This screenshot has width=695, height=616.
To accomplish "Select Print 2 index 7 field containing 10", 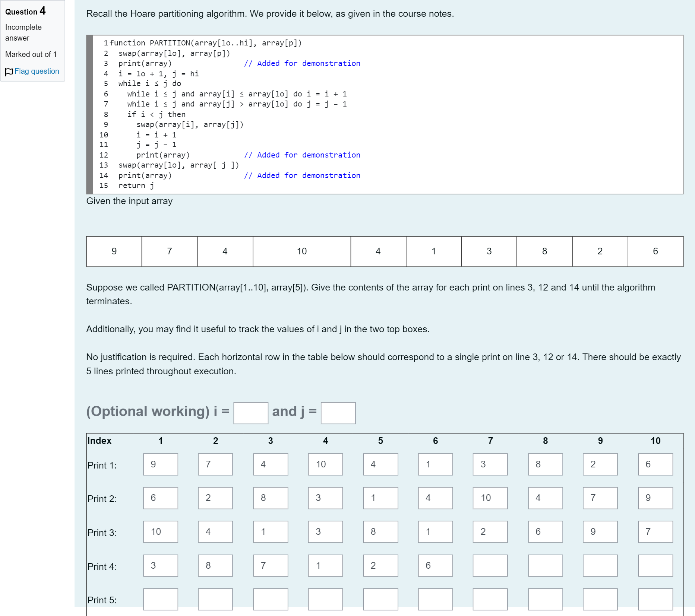I will 490,498.
